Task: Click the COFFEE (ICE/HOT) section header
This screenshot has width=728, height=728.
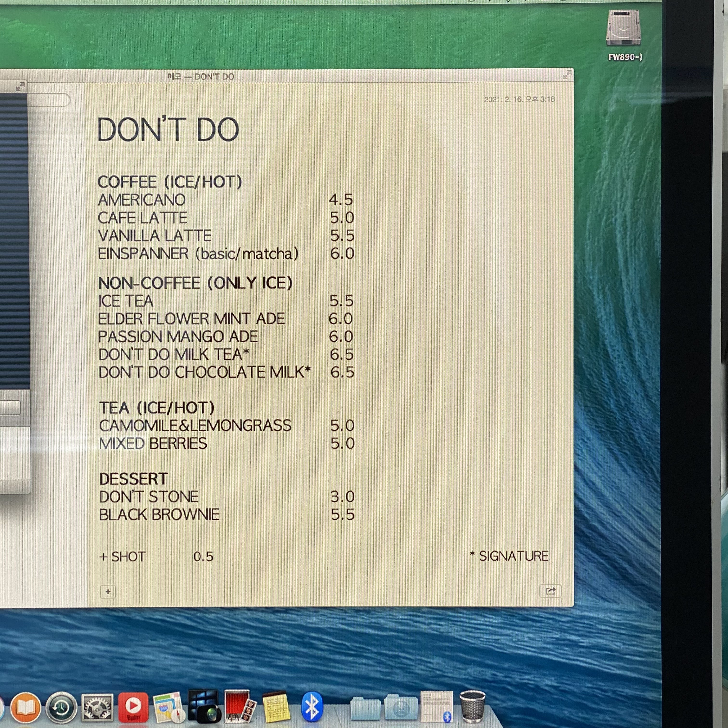Action: pos(169,182)
